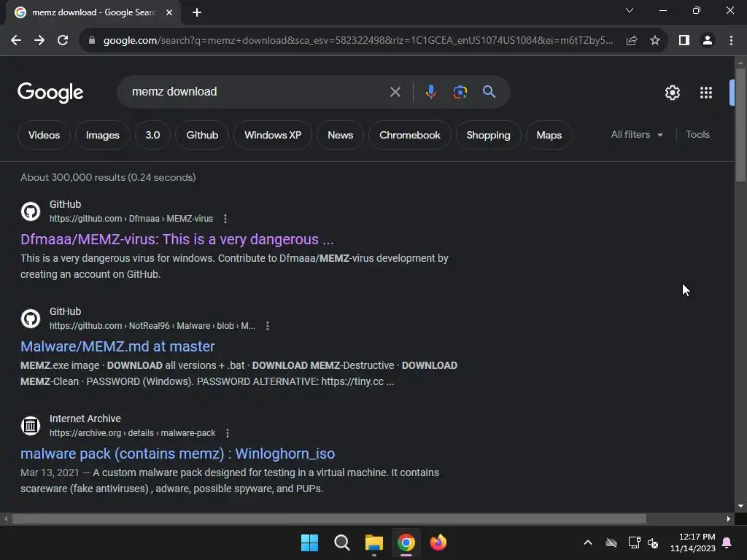
Task: Open File Explorer from taskbar
Action: point(374,542)
